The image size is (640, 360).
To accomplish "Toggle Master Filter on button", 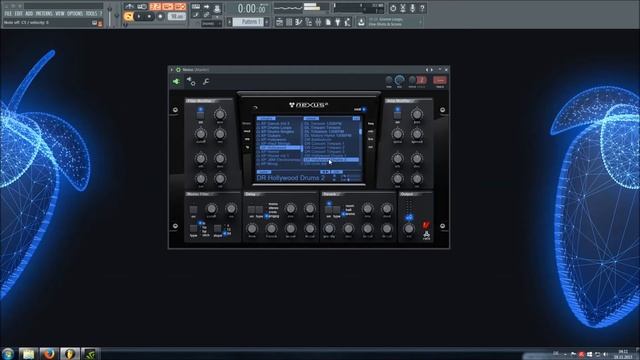I will [193, 209].
